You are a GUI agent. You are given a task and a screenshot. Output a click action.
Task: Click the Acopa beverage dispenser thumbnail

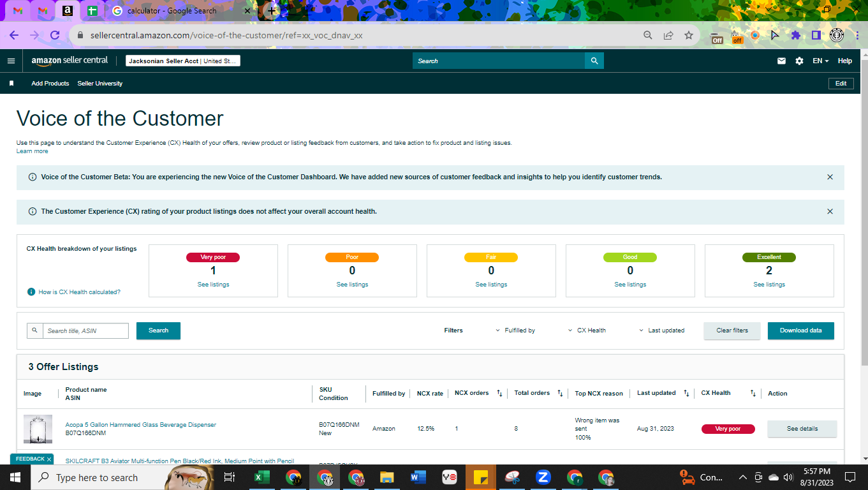point(38,429)
